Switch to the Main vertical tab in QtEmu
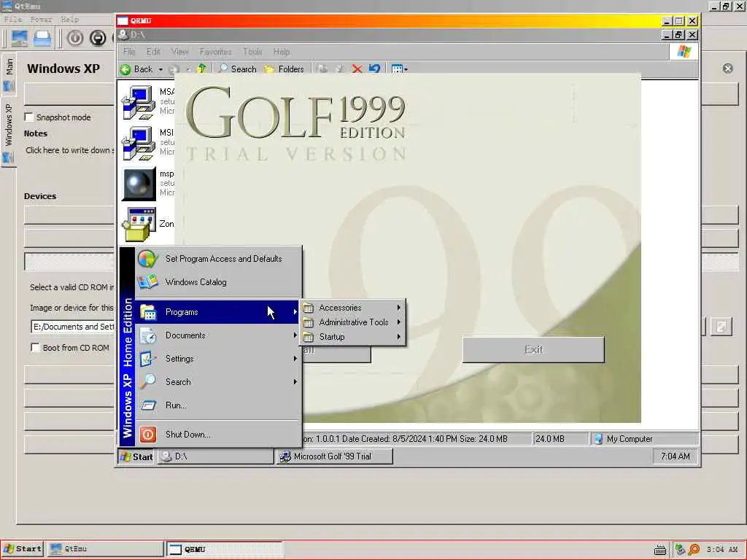The image size is (747, 560). click(x=9, y=74)
